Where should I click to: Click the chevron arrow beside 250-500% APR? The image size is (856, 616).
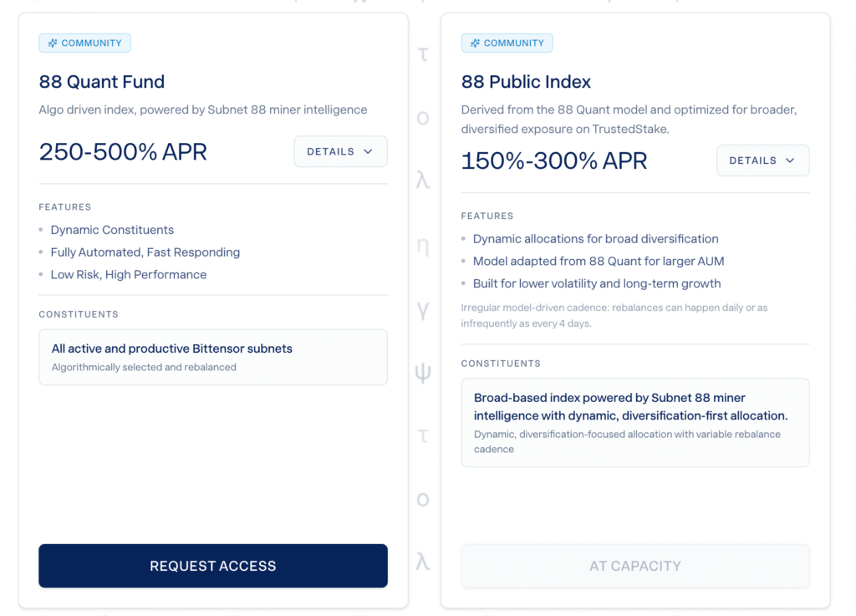pyautogui.click(x=368, y=151)
